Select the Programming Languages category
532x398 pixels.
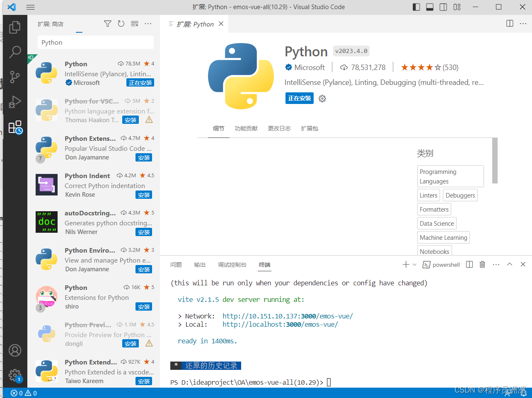(x=450, y=176)
